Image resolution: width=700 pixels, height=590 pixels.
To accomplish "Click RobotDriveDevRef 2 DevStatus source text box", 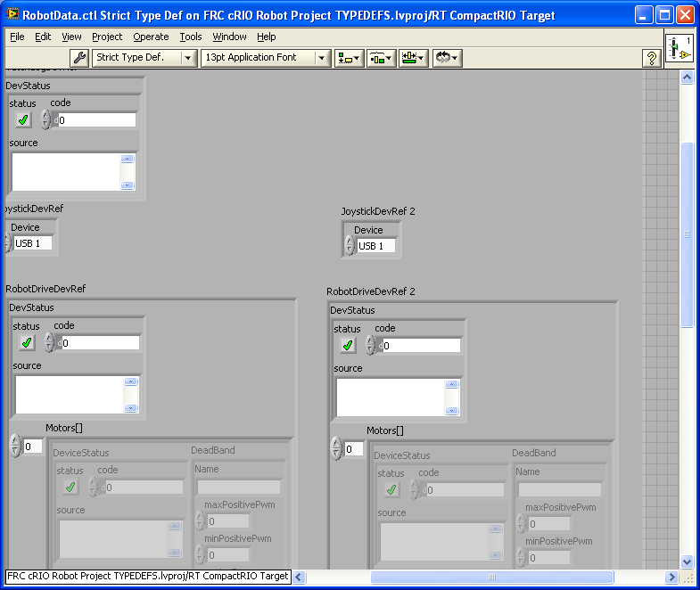I will (391, 397).
